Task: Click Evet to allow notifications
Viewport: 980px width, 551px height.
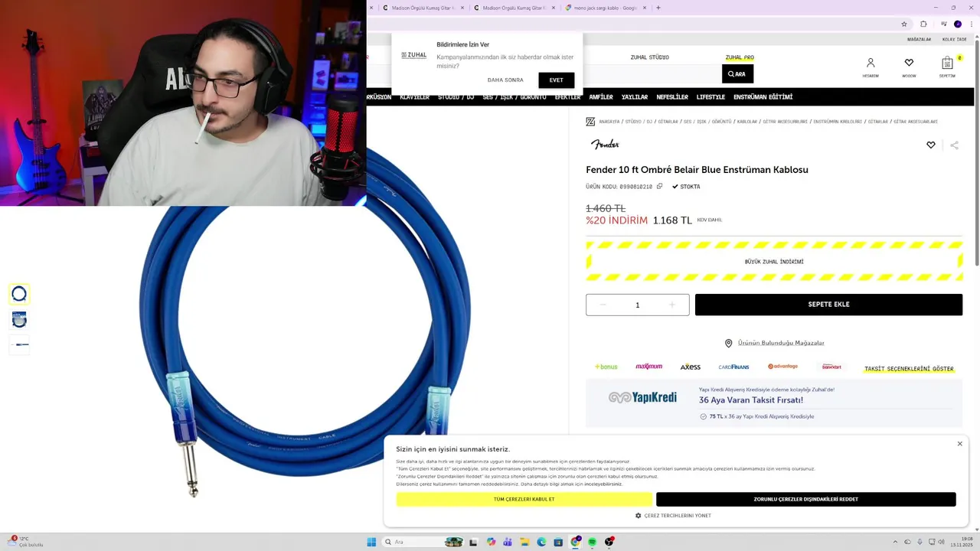Action: (556, 80)
